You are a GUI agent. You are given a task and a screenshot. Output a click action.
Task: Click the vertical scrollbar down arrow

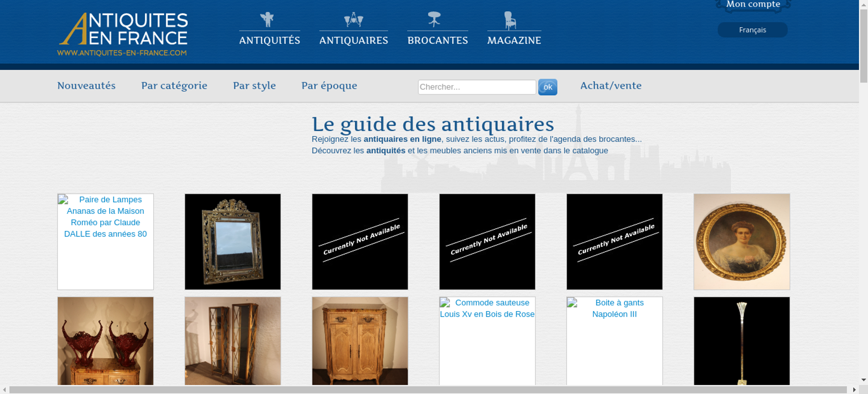click(x=863, y=380)
